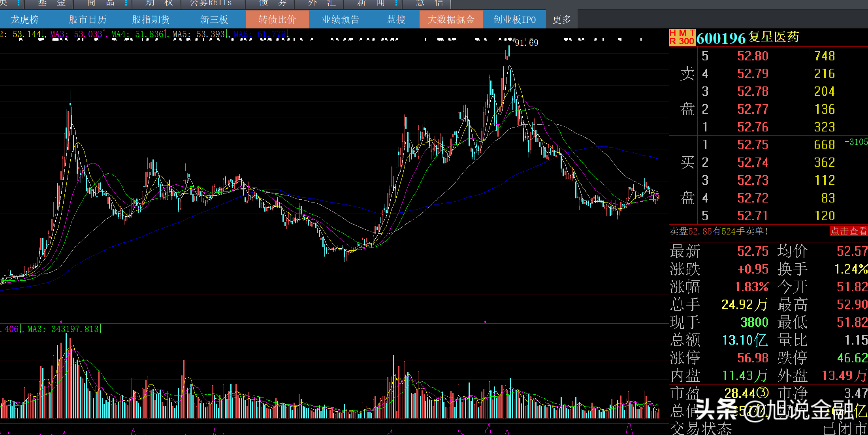This screenshot has height=435, width=868.
Task: Expand the 更多 menu
Action: (562, 19)
